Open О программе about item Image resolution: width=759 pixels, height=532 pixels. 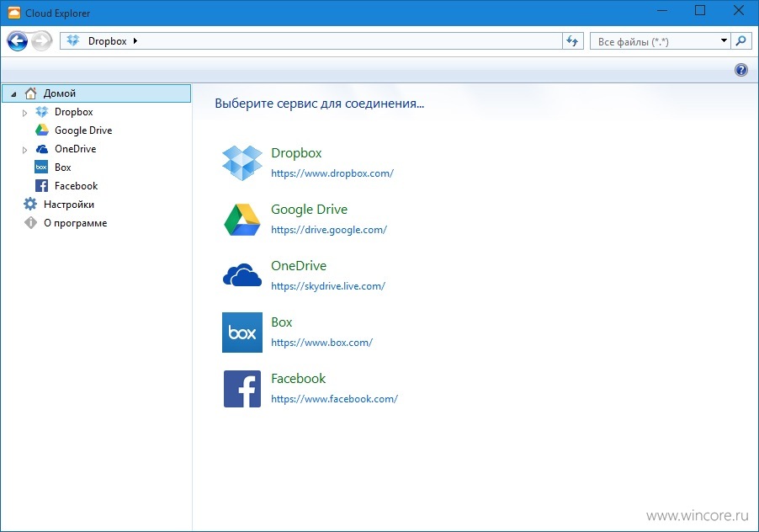(75, 223)
